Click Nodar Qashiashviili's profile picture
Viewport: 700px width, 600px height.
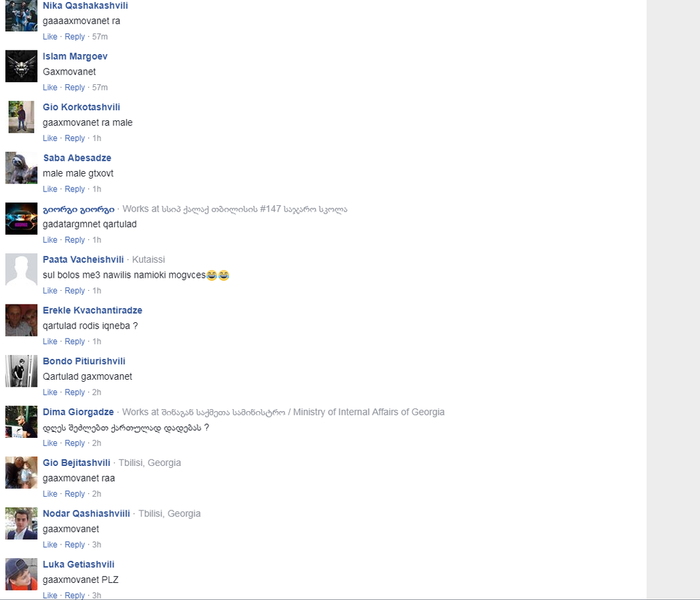tap(21, 523)
